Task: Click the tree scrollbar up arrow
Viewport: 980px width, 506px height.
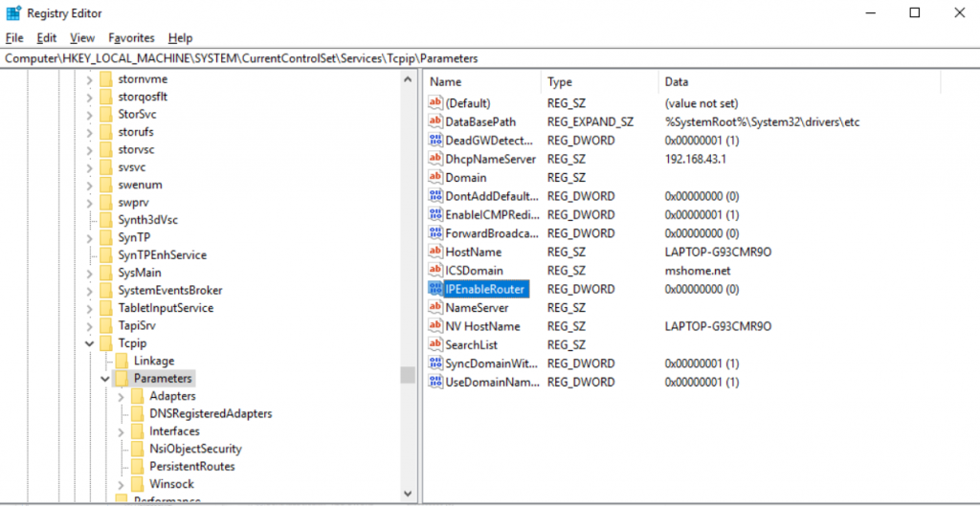Action: pos(408,79)
